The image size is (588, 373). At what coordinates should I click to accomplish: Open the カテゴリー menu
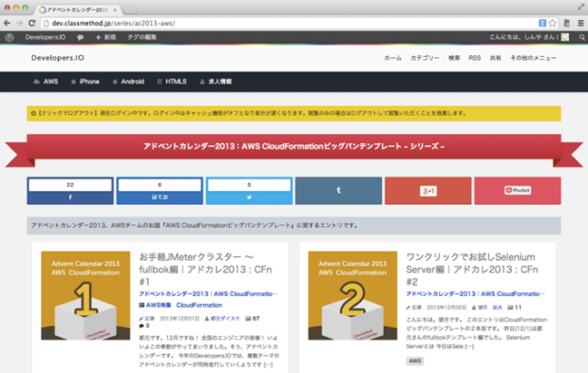[x=424, y=58]
